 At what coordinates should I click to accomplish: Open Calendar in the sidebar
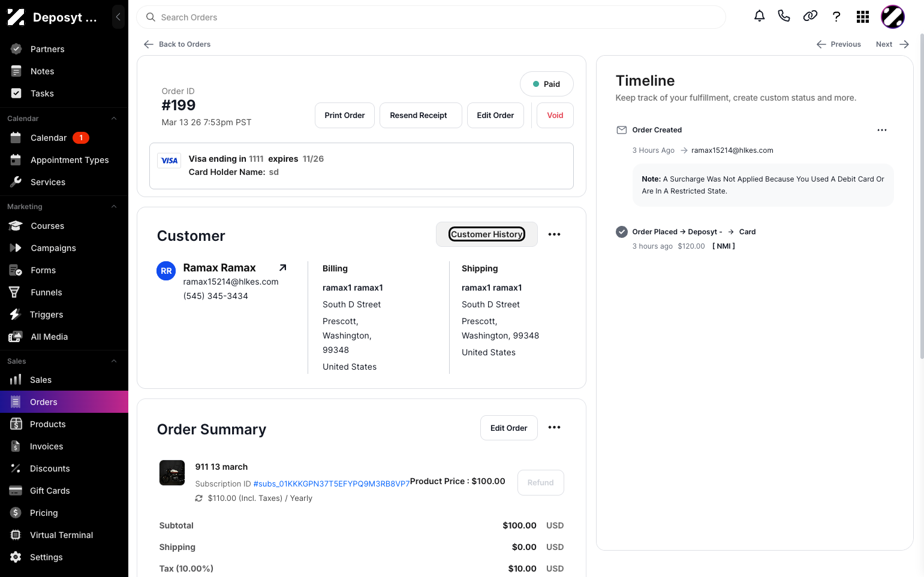coord(64,138)
